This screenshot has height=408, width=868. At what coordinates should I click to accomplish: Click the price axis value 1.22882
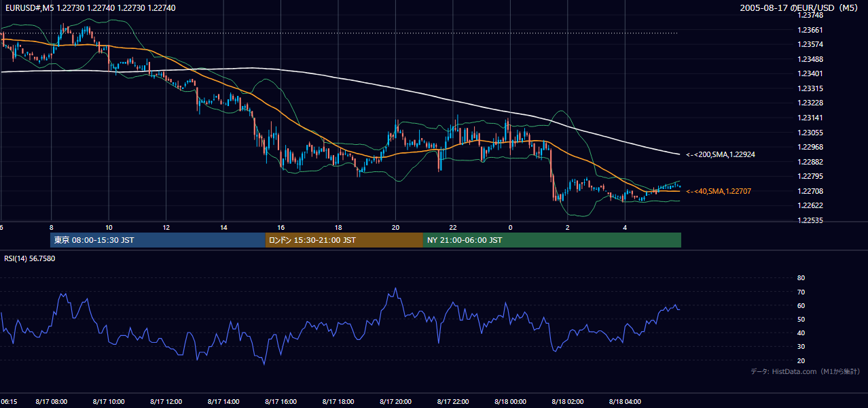pyautogui.click(x=810, y=162)
